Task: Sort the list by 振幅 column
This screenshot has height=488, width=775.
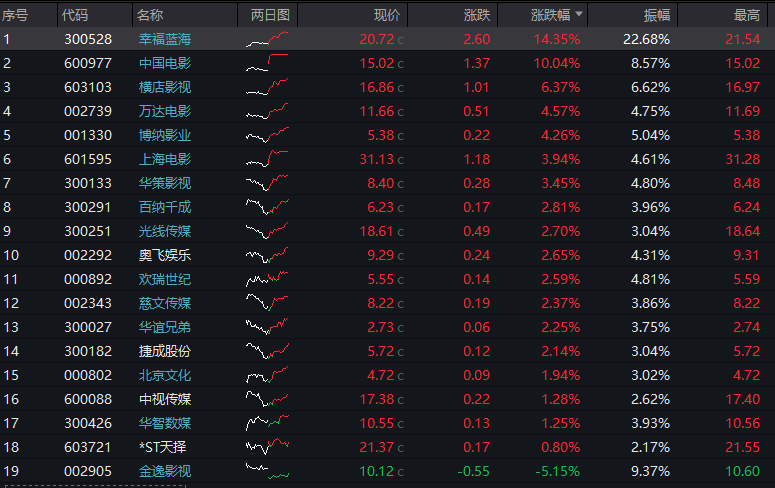Action: tap(656, 15)
